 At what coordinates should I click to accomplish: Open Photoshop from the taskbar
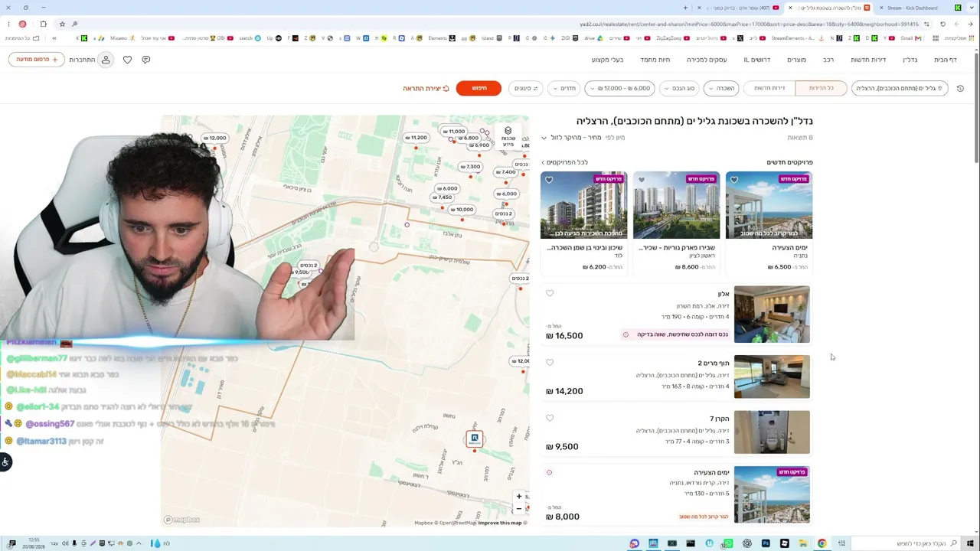(766, 543)
